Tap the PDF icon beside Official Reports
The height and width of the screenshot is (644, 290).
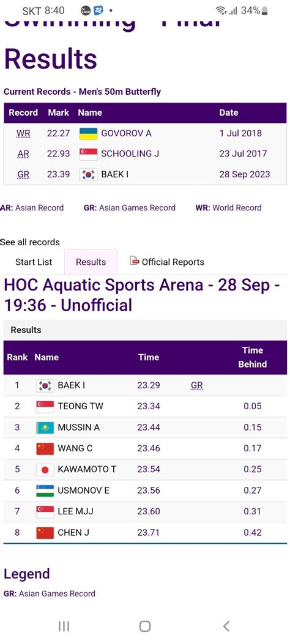tap(135, 261)
